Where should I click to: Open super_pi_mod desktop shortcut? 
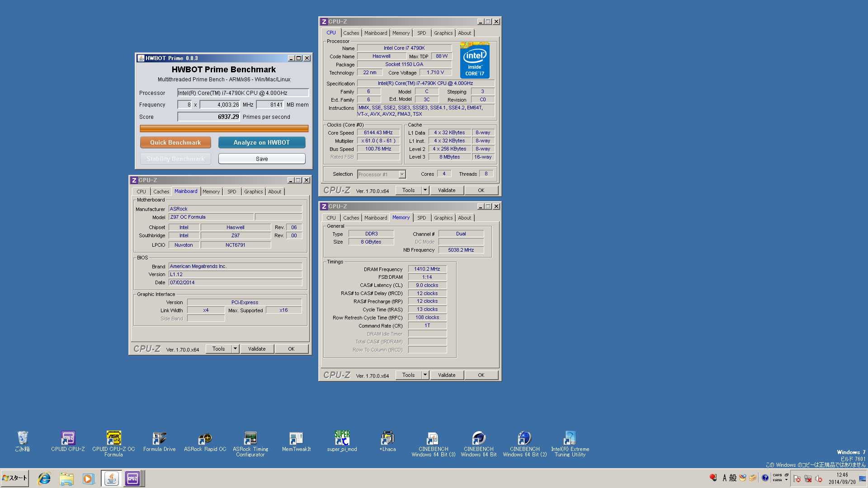coord(342,441)
